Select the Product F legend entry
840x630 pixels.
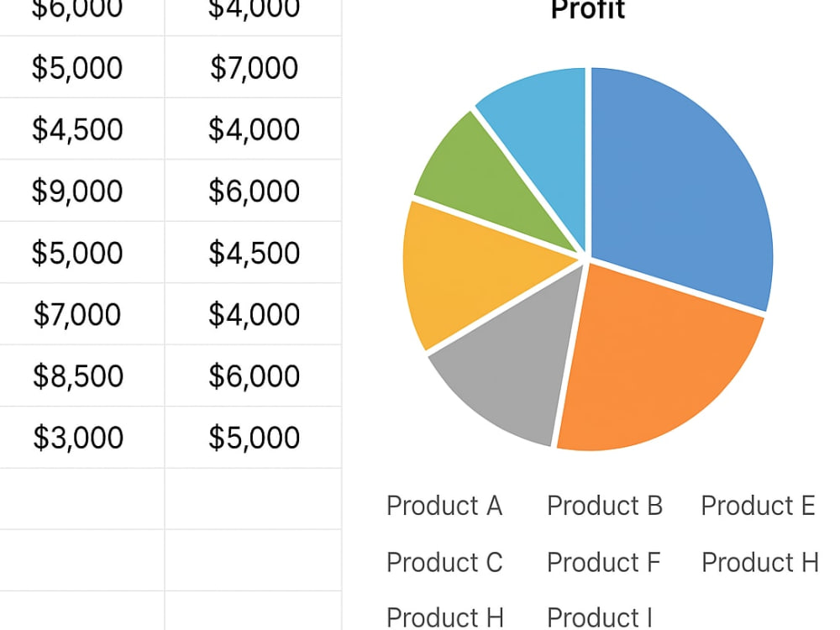click(x=604, y=562)
